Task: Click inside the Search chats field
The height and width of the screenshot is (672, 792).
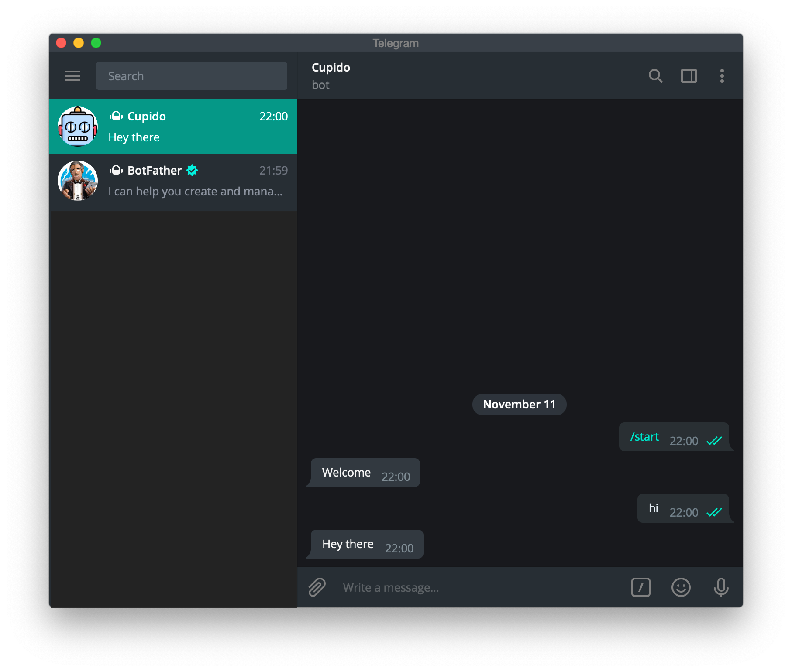Action: pyautogui.click(x=191, y=75)
